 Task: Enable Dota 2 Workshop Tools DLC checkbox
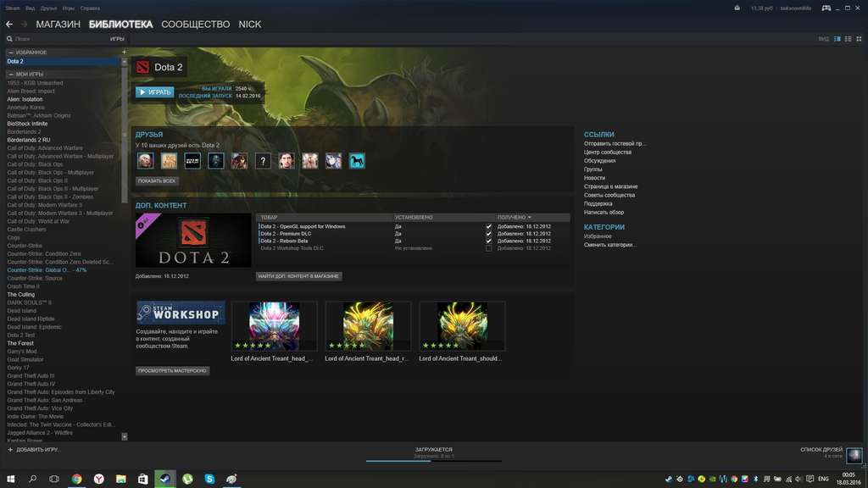point(489,248)
